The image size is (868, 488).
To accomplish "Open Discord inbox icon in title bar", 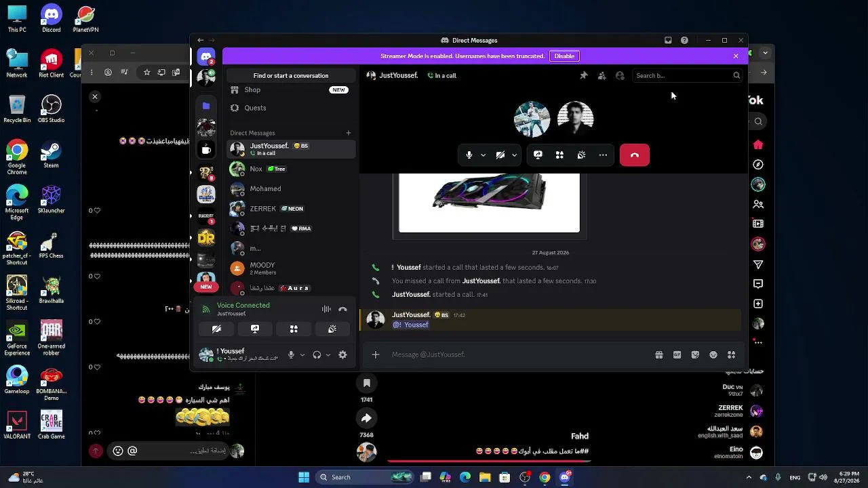I will pyautogui.click(x=668, y=41).
